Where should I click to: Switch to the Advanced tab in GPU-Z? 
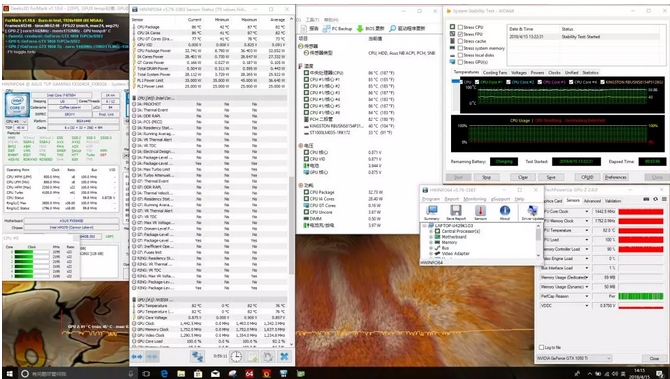point(592,200)
